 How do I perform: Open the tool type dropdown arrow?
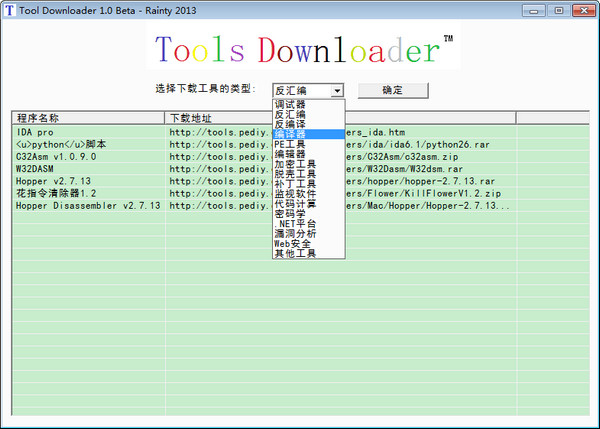(337, 90)
